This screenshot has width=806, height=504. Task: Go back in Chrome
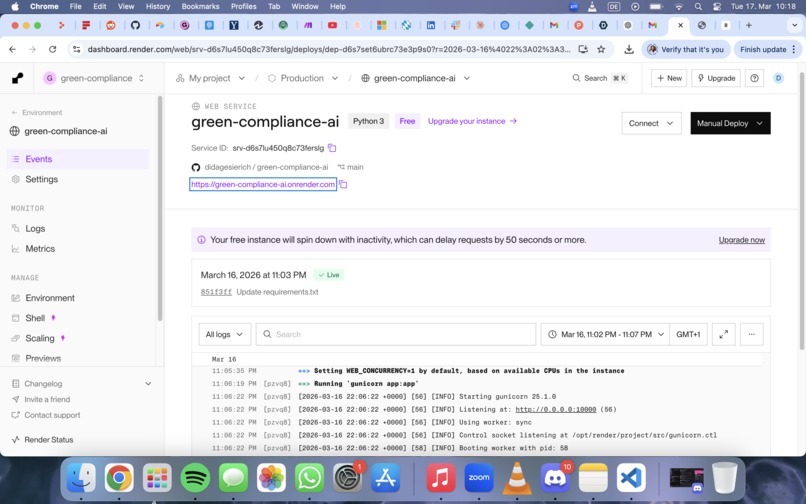12,49
